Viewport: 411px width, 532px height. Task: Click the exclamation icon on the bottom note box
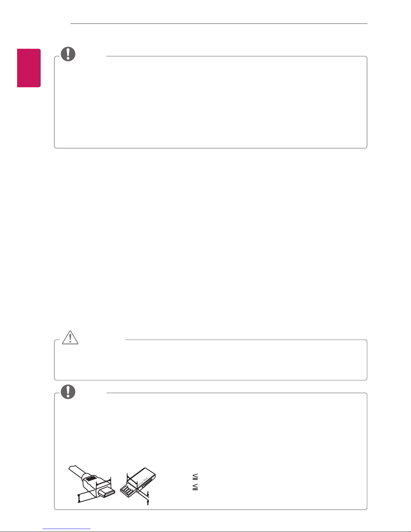coord(68,391)
